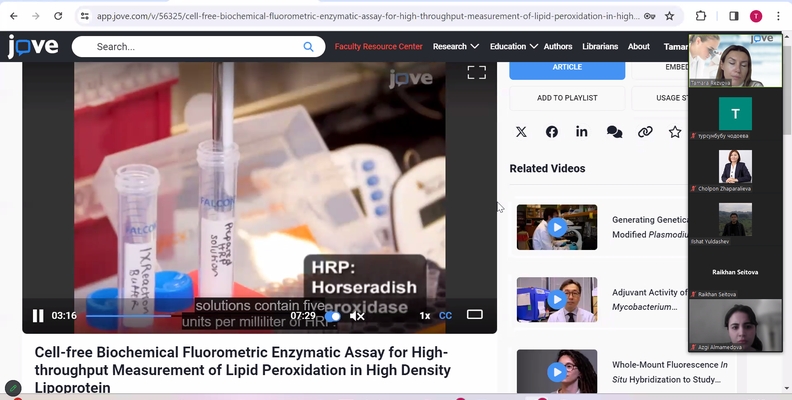Image resolution: width=792 pixels, height=400 pixels.
Task: Open Generating Genetically Modified Plasmodium title
Action: tap(650, 227)
